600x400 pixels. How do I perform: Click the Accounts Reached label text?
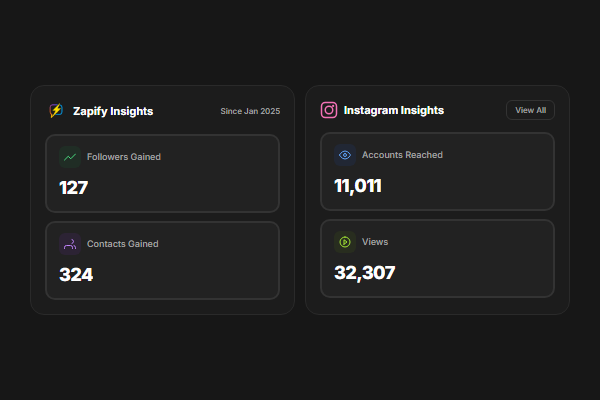tap(402, 155)
